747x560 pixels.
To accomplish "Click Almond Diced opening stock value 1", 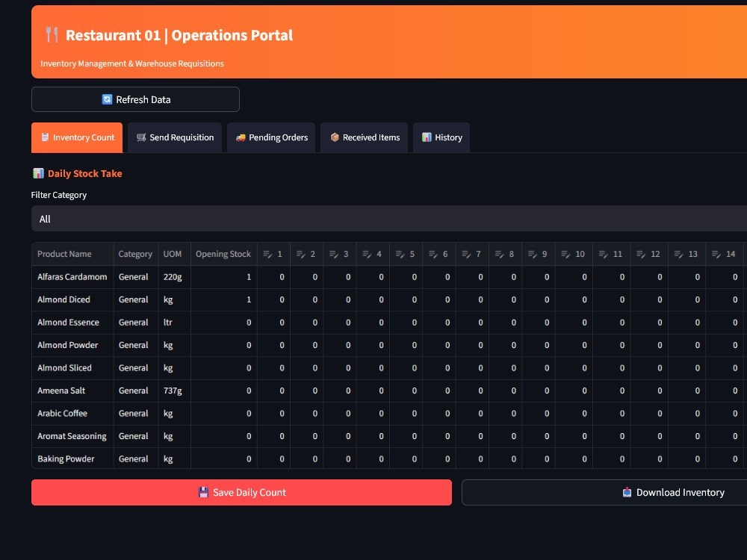I will [x=224, y=300].
